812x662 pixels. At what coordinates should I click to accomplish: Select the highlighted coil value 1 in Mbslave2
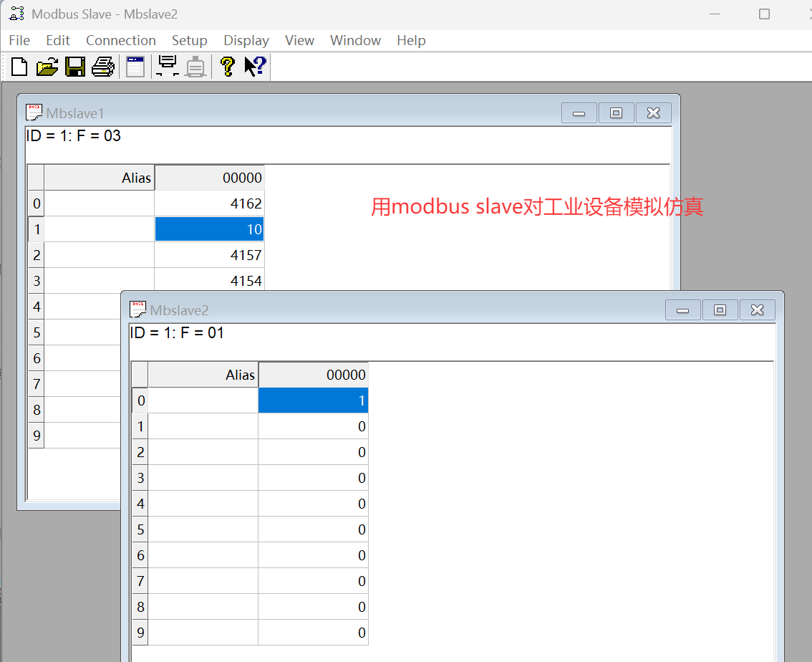coord(314,400)
